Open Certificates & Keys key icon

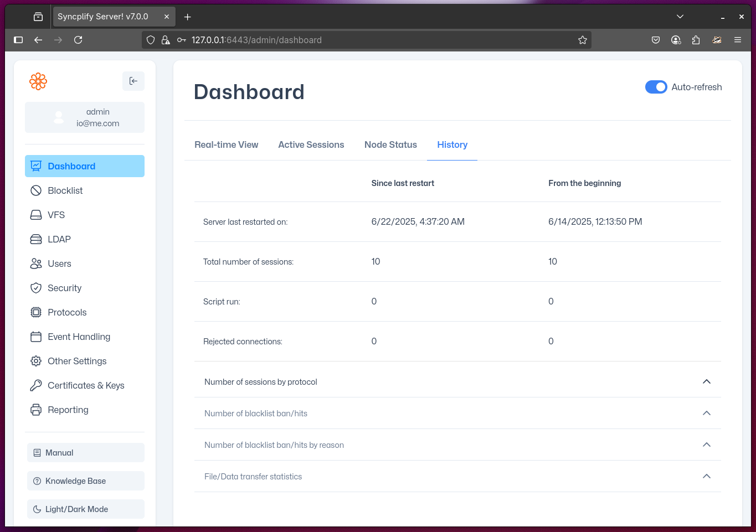pos(36,385)
